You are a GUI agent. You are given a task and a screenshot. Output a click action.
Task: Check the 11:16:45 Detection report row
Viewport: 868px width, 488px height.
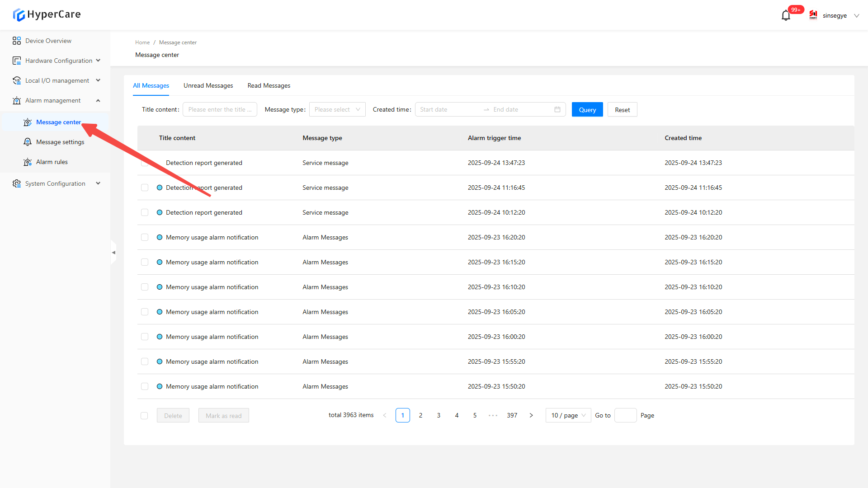click(x=145, y=188)
